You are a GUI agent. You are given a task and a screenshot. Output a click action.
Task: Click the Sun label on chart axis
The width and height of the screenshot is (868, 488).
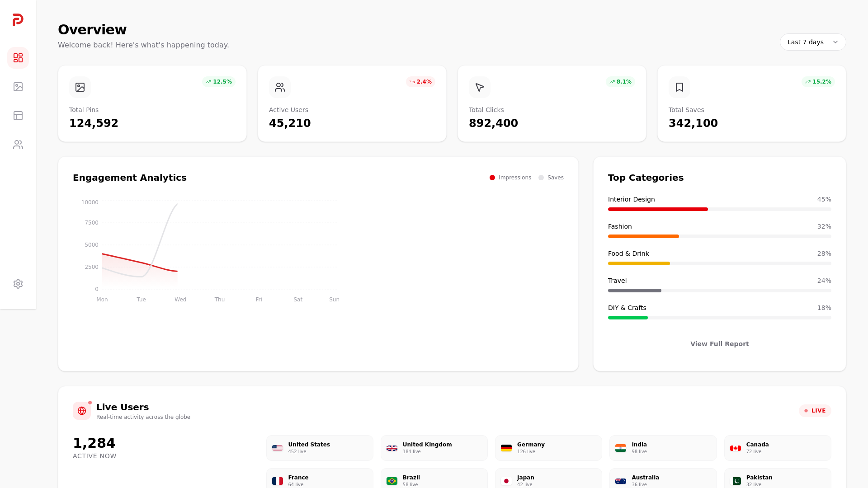[334, 300]
